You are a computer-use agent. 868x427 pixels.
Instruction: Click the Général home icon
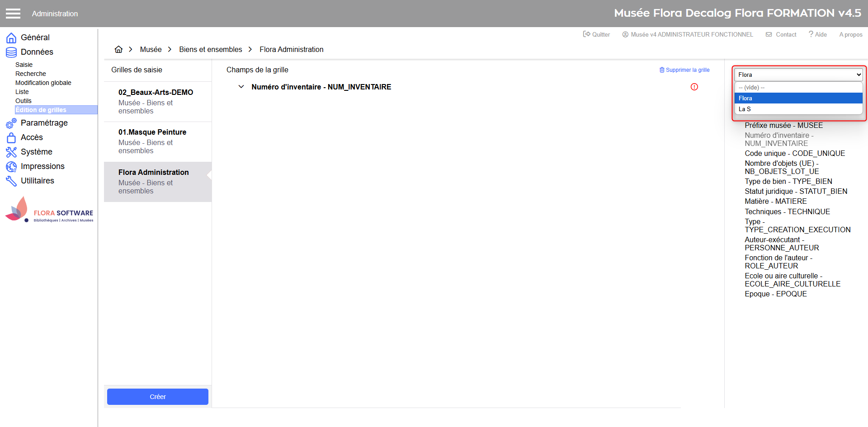(11, 38)
